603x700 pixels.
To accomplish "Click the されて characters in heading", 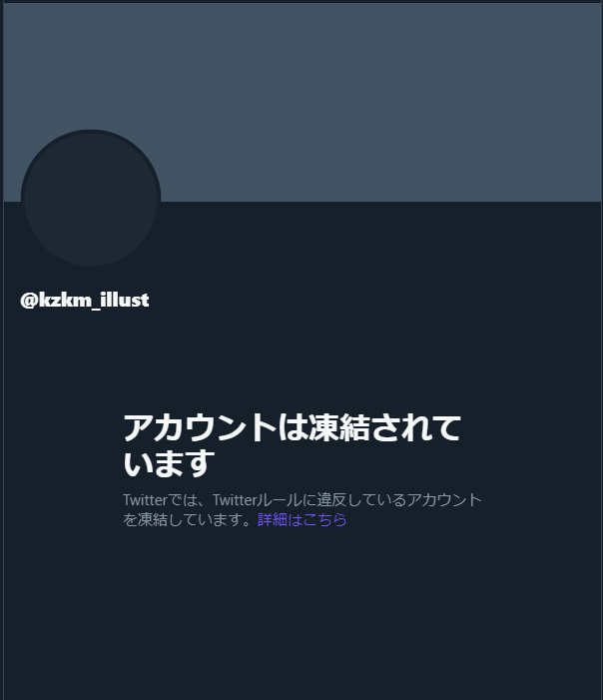I will [x=415, y=427].
